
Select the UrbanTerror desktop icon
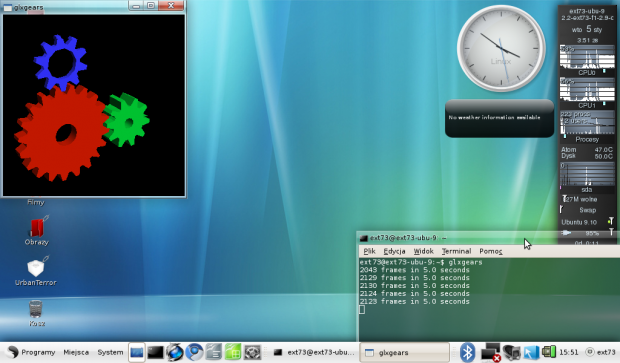coord(36,271)
